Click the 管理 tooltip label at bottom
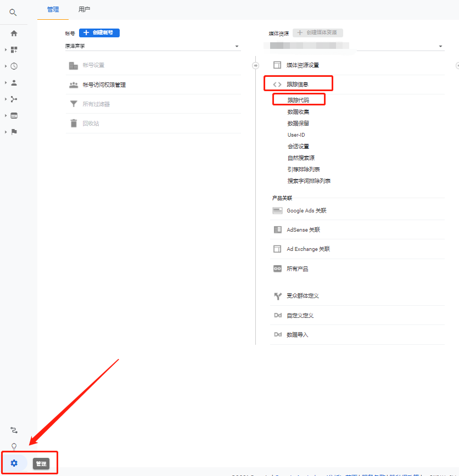The width and height of the screenshot is (459, 476). coord(41,463)
